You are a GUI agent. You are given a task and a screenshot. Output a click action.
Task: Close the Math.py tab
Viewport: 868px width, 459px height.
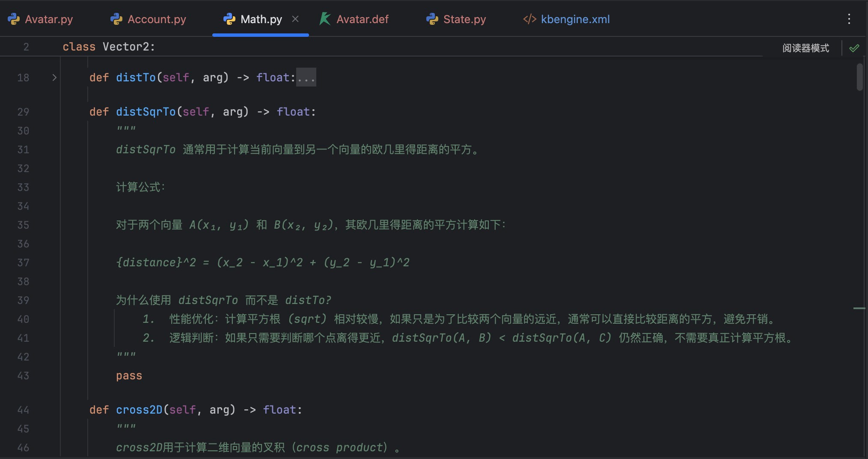click(x=295, y=19)
